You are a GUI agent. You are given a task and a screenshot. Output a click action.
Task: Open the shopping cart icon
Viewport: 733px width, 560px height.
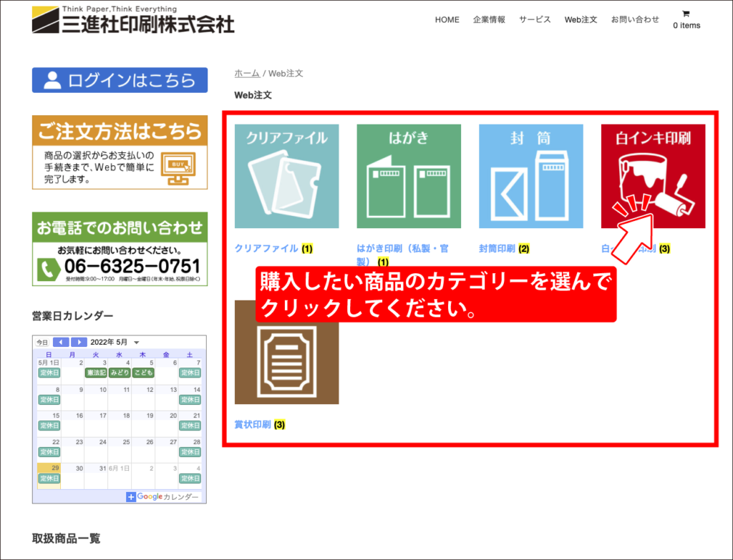pyautogui.click(x=686, y=14)
